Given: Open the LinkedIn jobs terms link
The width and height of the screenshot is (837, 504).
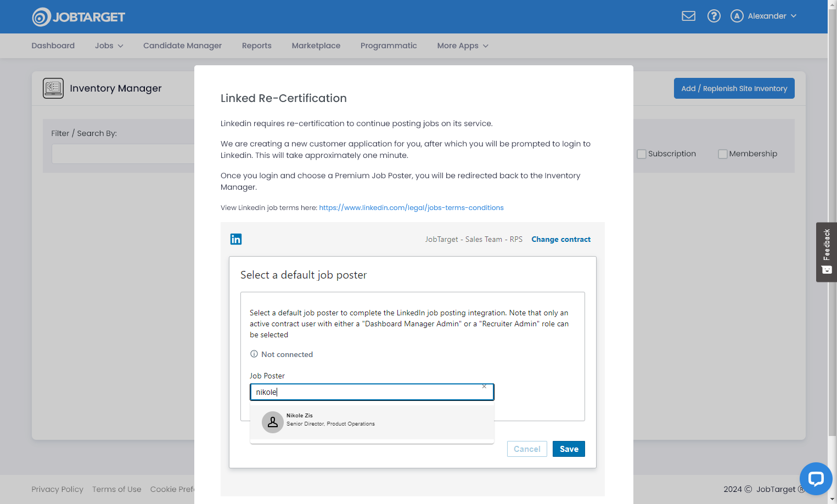Looking at the screenshot, I should point(411,208).
